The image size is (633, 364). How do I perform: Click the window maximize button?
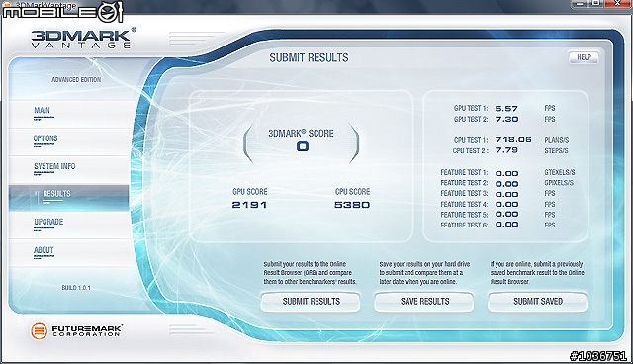click(596, 4)
